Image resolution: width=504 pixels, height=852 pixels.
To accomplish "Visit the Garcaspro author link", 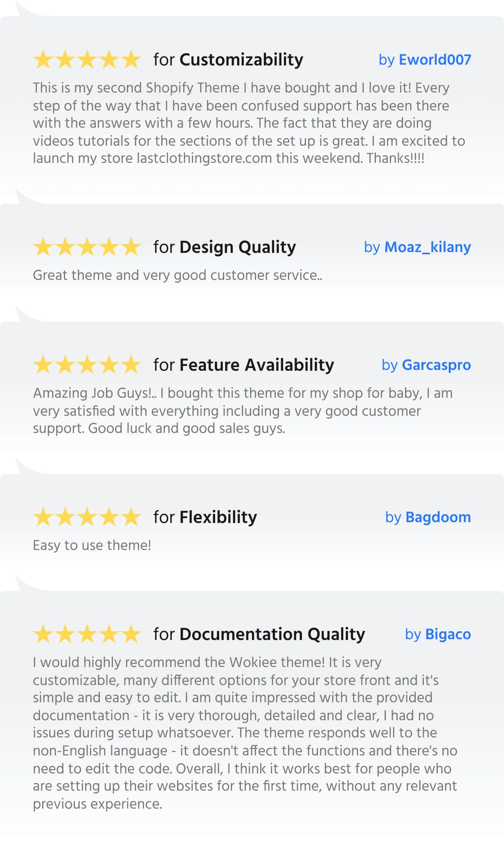I will point(436,365).
